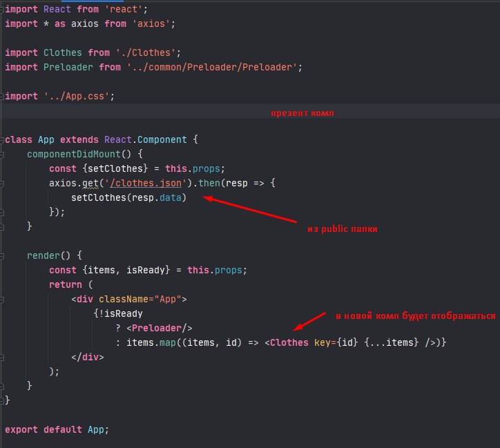
Task: Collapse the imports fold marker at first line
Action: click(2, 9)
